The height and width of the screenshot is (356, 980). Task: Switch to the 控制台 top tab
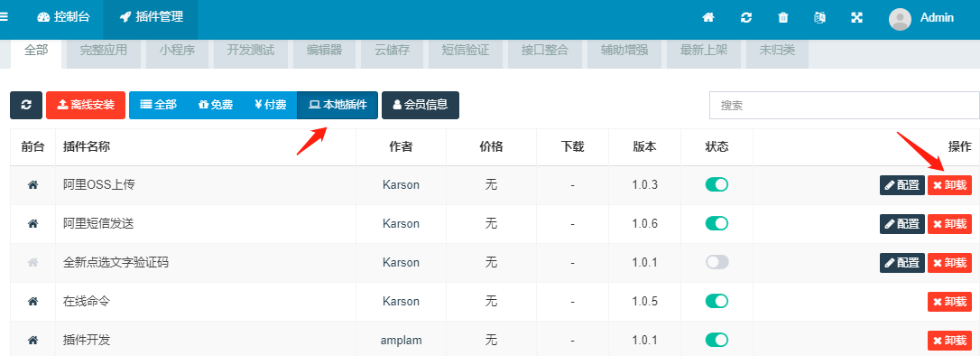click(63, 17)
